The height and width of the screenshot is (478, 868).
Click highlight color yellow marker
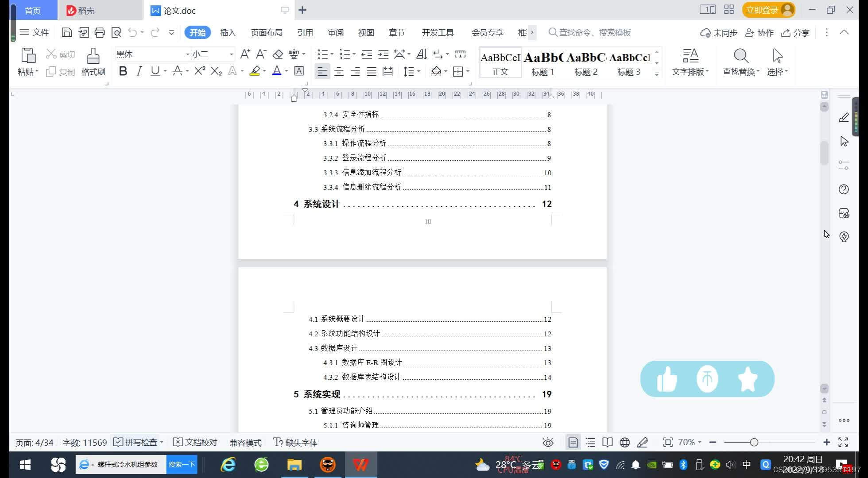point(255,71)
